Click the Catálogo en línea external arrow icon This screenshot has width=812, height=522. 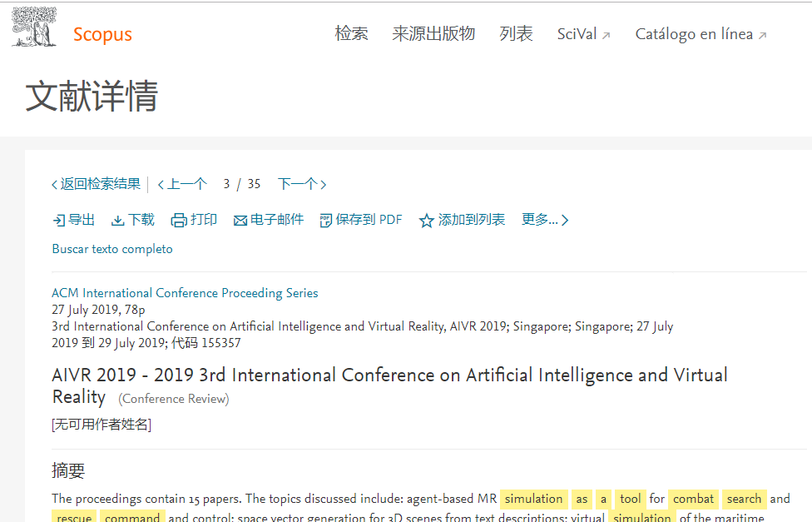click(x=762, y=36)
